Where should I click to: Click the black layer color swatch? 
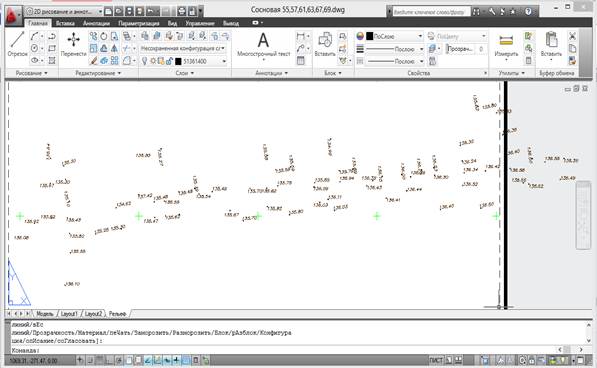(x=178, y=61)
